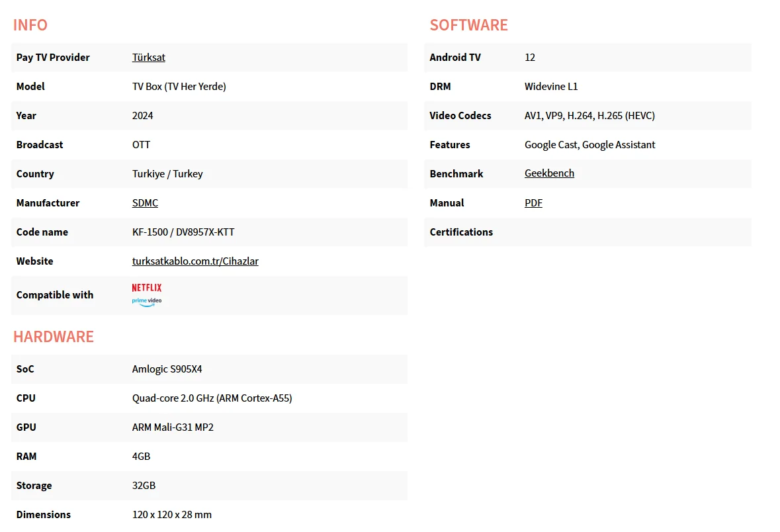This screenshot has height=532, width=780.
Task: Click the GPU value ARM Mali-G31 MP2
Action: [173, 427]
